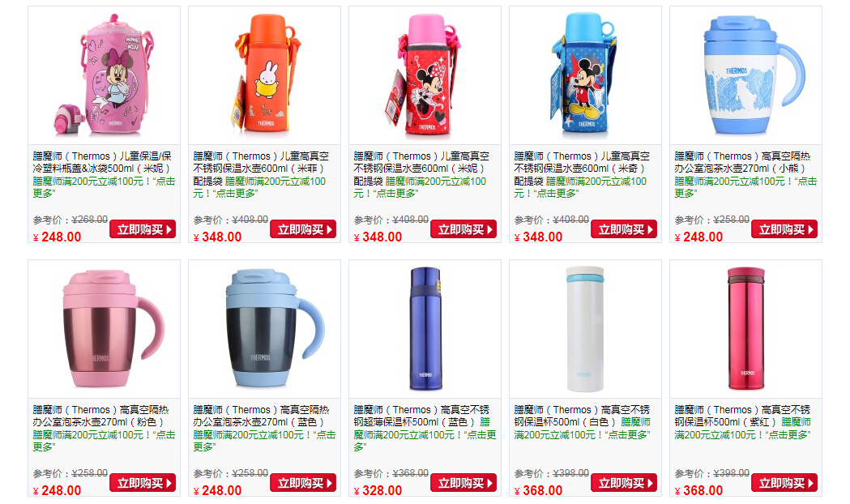Buy now the ¥248 pink Minnie bottle
Image resolution: width=850 pixels, height=504 pixels.
(143, 229)
